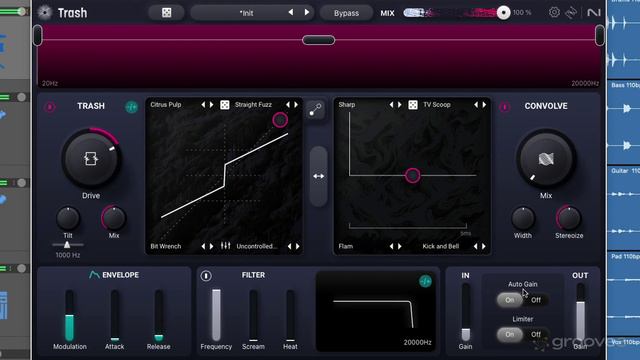The width and height of the screenshot is (640, 360).
Task: Click the green modulation icon beside TRASH
Action: pyautogui.click(x=131, y=107)
